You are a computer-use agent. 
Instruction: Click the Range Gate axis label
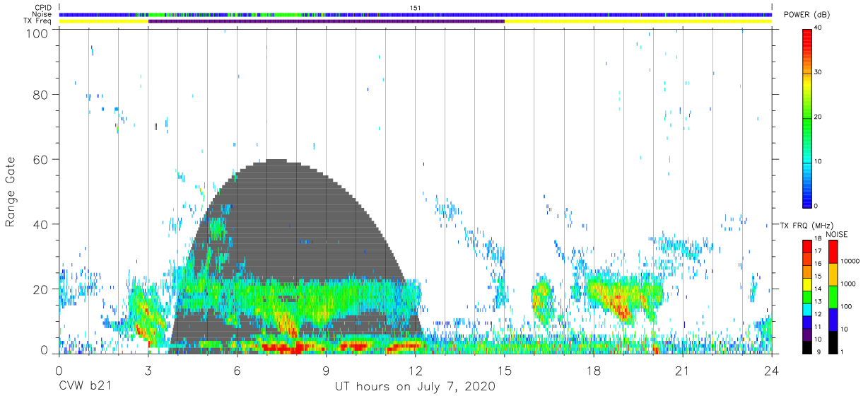point(11,192)
